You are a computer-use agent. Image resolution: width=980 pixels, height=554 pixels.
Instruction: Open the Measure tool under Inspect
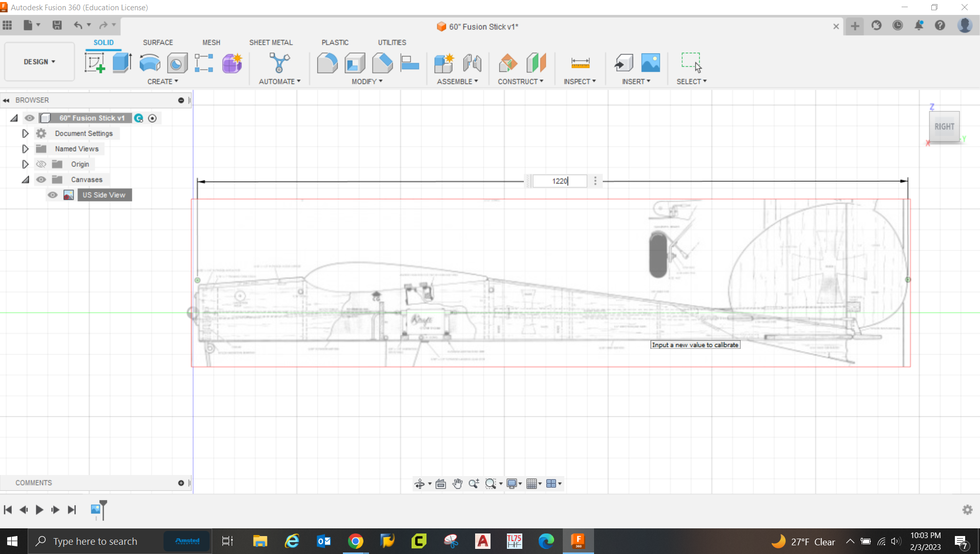tap(580, 63)
